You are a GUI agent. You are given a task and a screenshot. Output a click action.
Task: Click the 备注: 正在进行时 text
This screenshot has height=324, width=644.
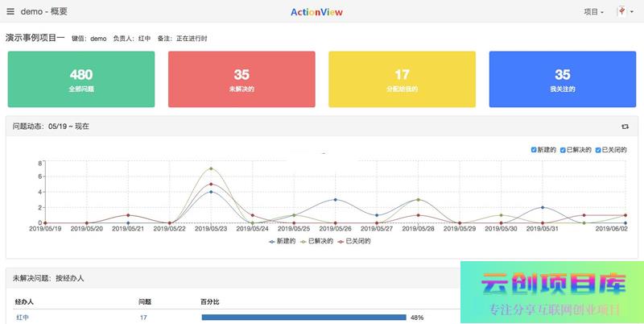pyautogui.click(x=183, y=39)
